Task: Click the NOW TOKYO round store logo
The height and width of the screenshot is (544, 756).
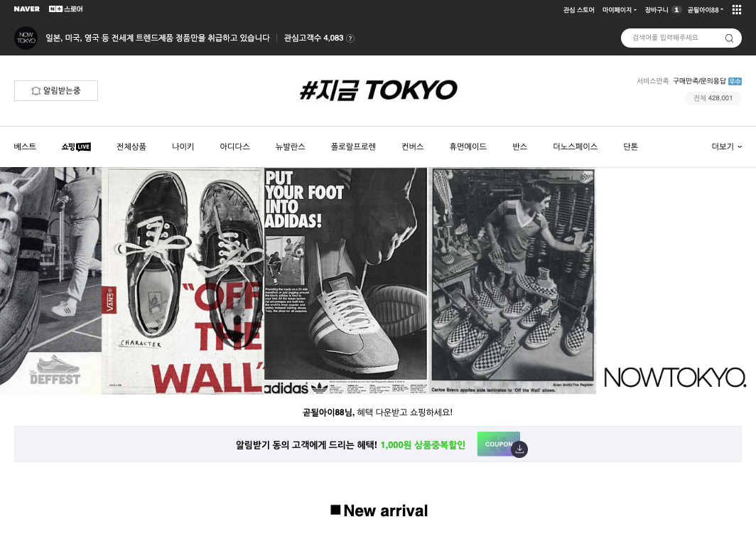Action: pyautogui.click(x=26, y=38)
